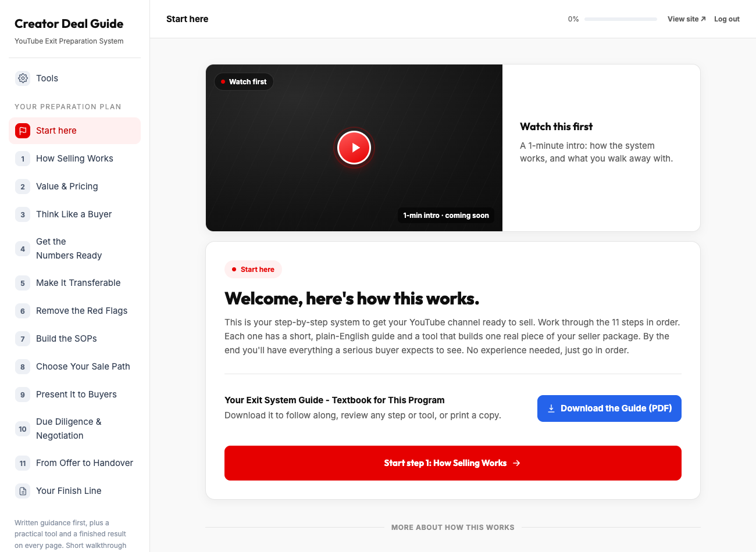Open the From Offer to Handover step
Screen dimensions: 756x552
point(75,463)
